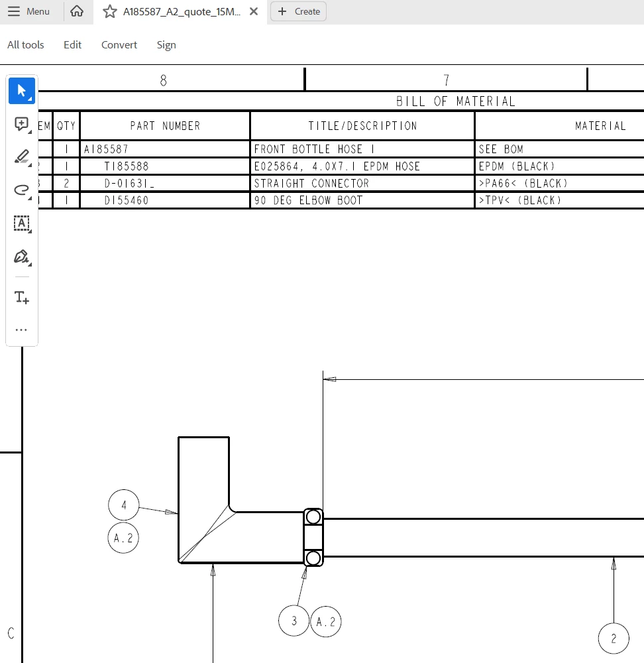Select the highlighter tool
This screenshot has width=644, height=663.
pyautogui.click(x=22, y=157)
